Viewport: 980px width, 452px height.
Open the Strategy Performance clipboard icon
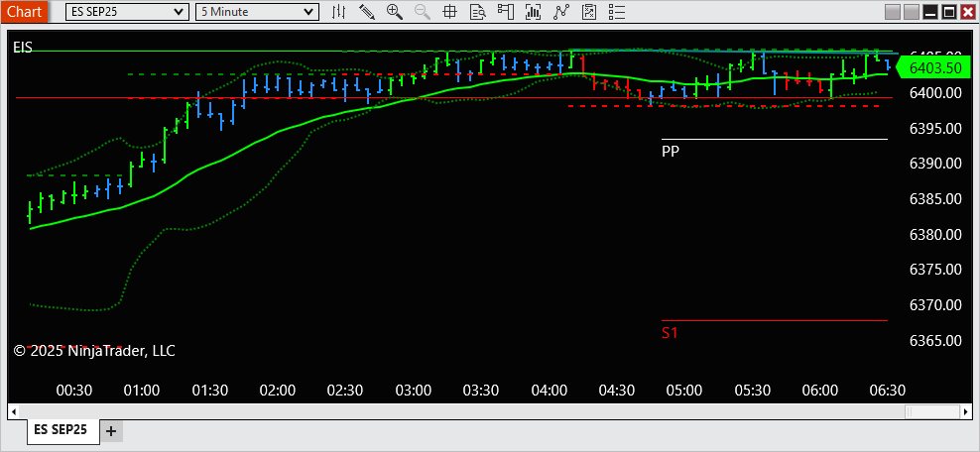pyautogui.click(x=589, y=11)
